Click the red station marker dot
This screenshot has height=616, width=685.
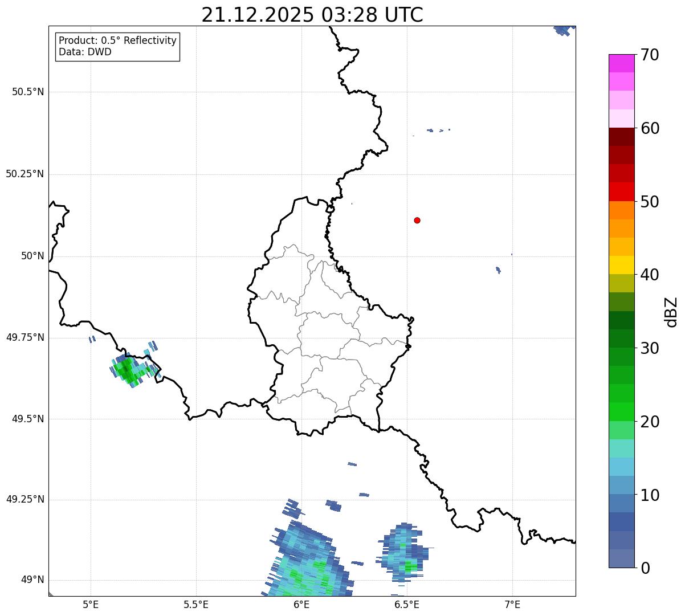pyautogui.click(x=417, y=220)
